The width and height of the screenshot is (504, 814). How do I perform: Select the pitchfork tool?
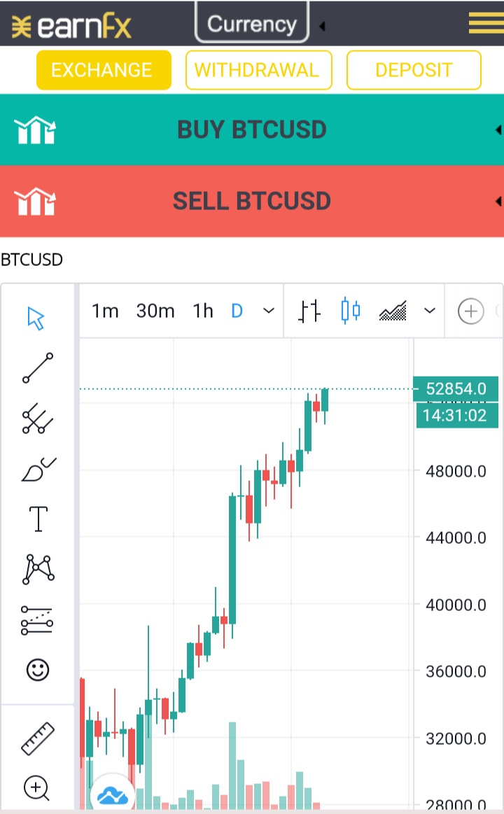point(37,418)
